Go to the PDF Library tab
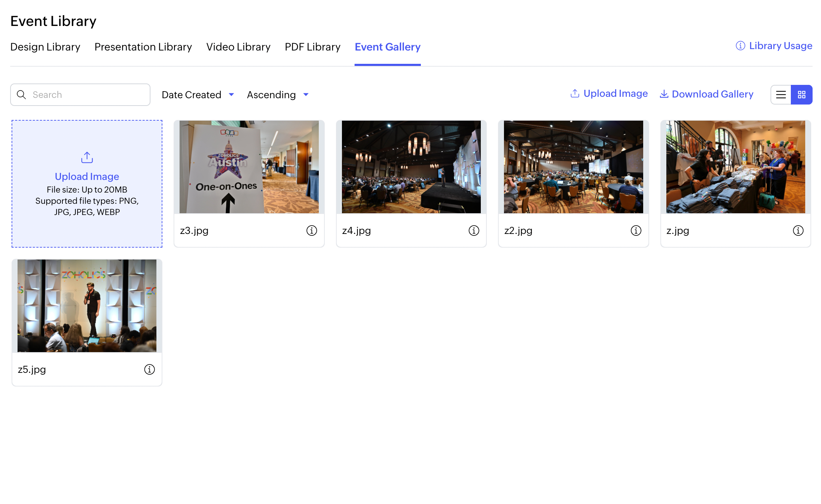 click(x=312, y=47)
